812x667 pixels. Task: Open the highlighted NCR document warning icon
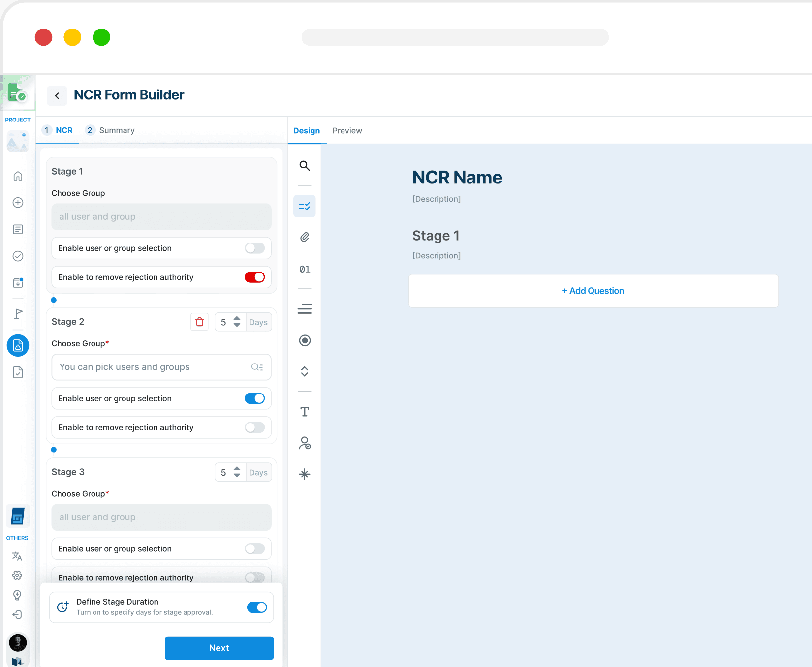pyautogui.click(x=18, y=346)
